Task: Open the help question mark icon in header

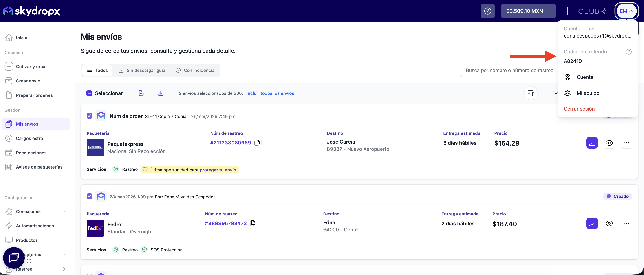Action: [x=487, y=11]
